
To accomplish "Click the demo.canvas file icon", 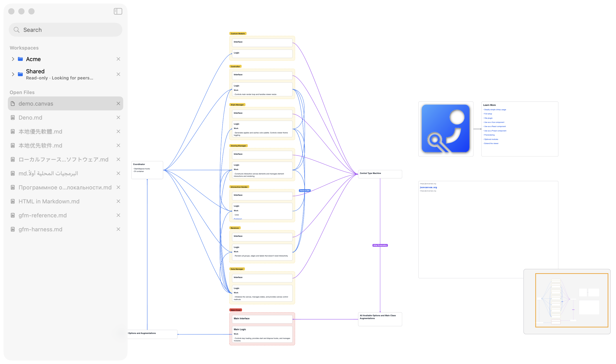I will pyautogui.click(x=13, y=103).
